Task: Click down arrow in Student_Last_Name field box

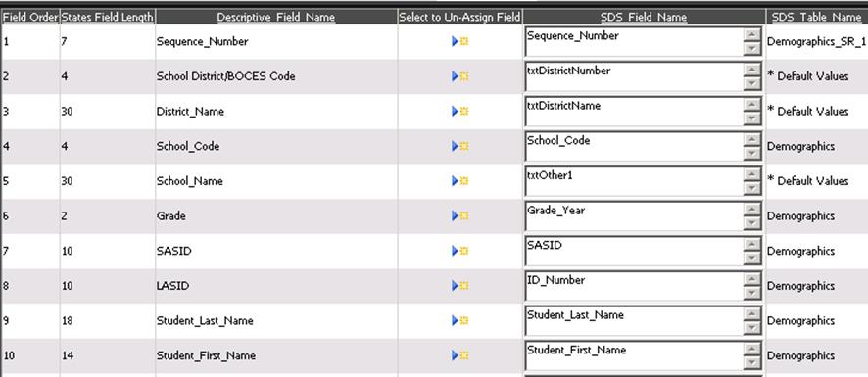Action: click(751, 328)
